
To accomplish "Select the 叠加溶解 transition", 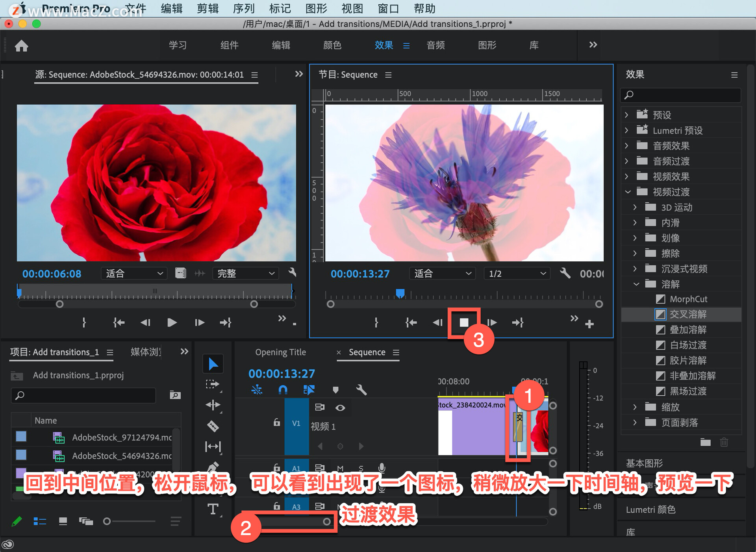I will pos(687,330).
